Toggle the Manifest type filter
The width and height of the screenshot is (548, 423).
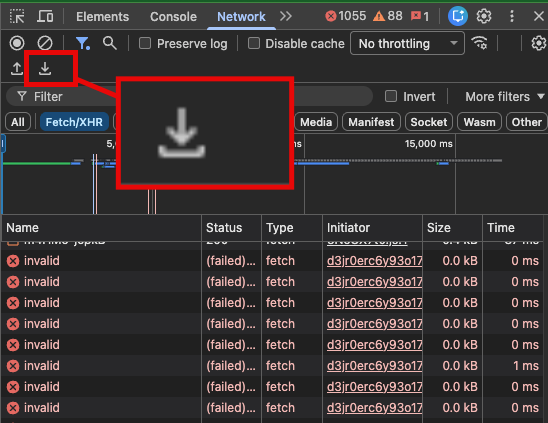coord(371,122)
